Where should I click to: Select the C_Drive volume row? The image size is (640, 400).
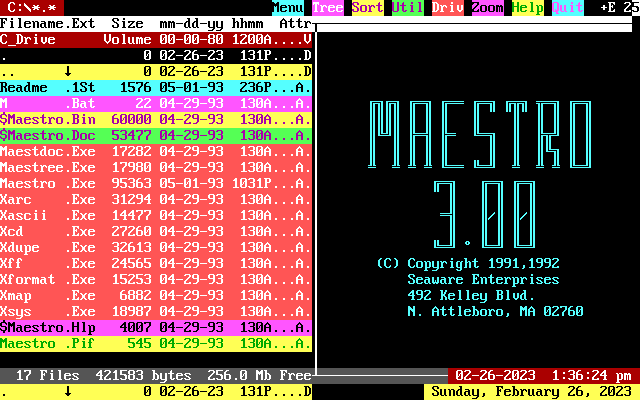[x=156, y=40]
